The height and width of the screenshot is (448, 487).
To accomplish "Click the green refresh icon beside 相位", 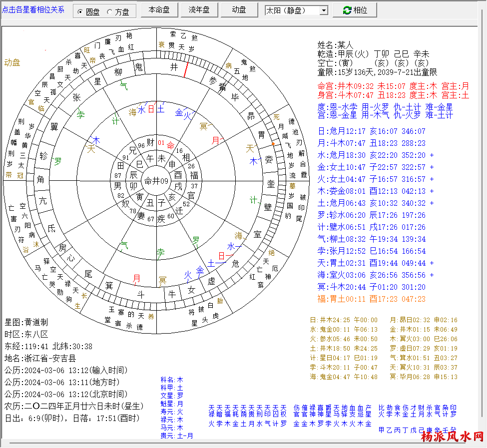I will [x=346, y=10].
